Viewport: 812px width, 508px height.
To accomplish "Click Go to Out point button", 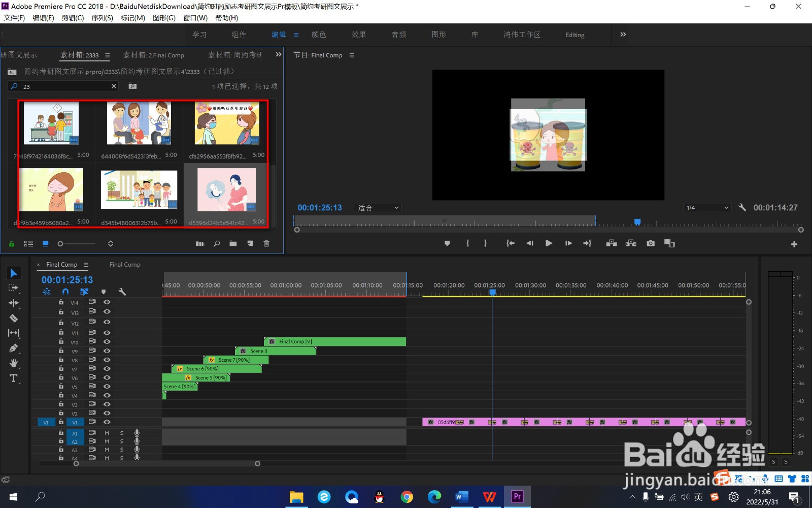I will pos(587,243).
